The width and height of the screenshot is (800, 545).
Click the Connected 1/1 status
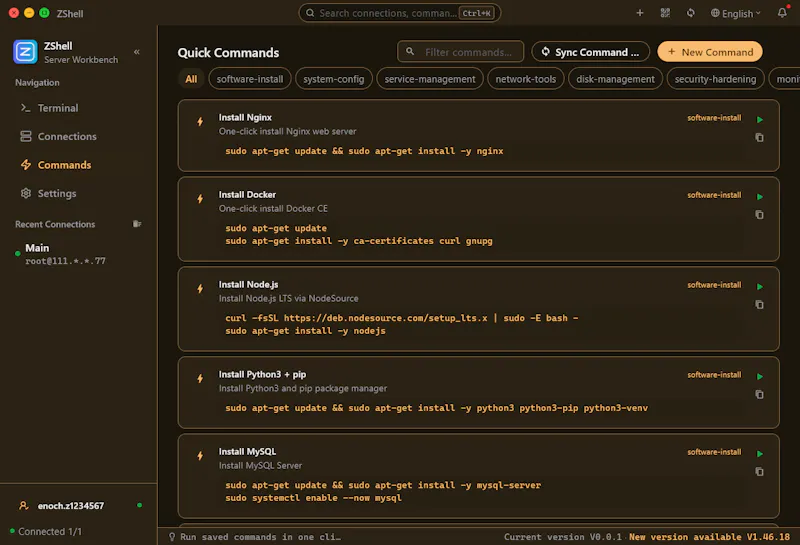[46, 531]
